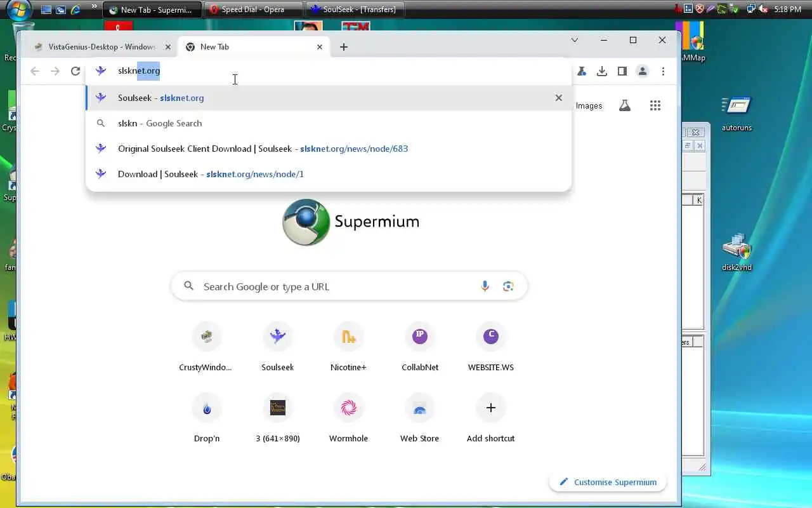Click Show Desktop in Quick Launch
This screenshot has width=812, height=508.
[46, 10]
